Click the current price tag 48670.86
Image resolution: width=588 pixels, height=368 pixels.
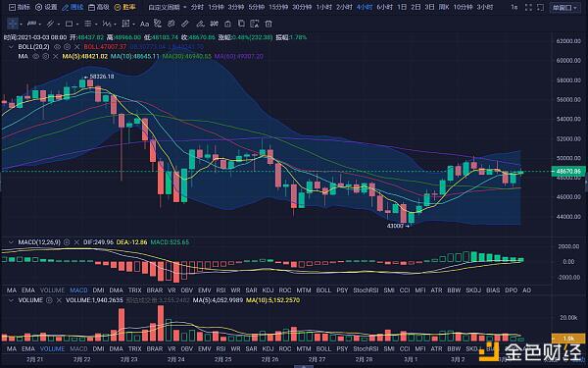568,171
